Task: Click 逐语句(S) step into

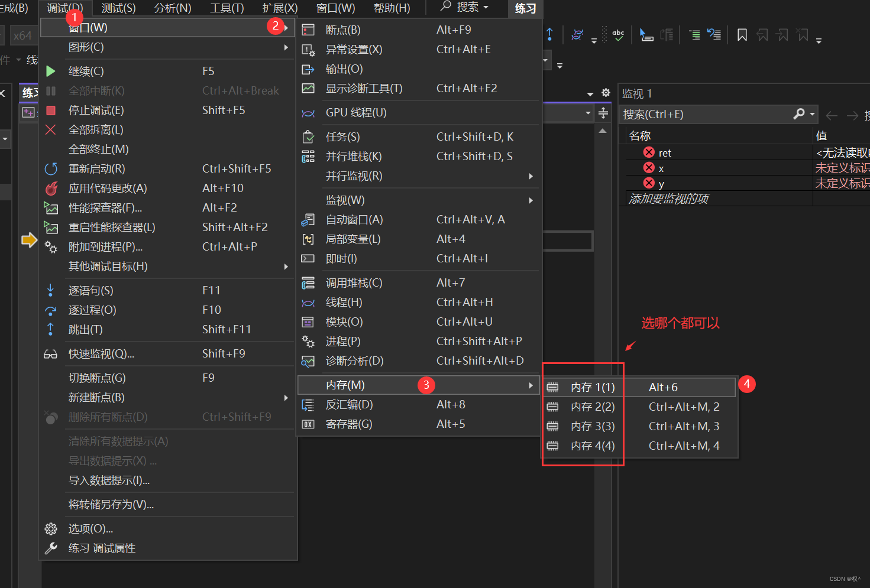Action: pyautogui.click(x=167, y=290)
